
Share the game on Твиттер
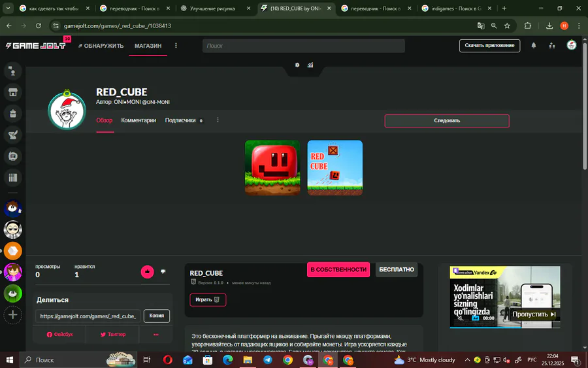pyautogui.click(x=112, y=334)
